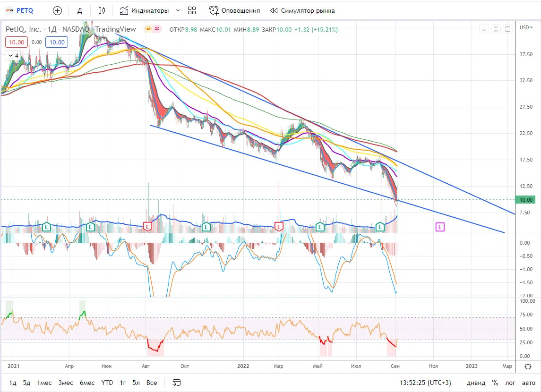The width and height of the screenshot is (541, 392).
Task: Open the timezone menu showing UTC+3
Action: point(425,383)
